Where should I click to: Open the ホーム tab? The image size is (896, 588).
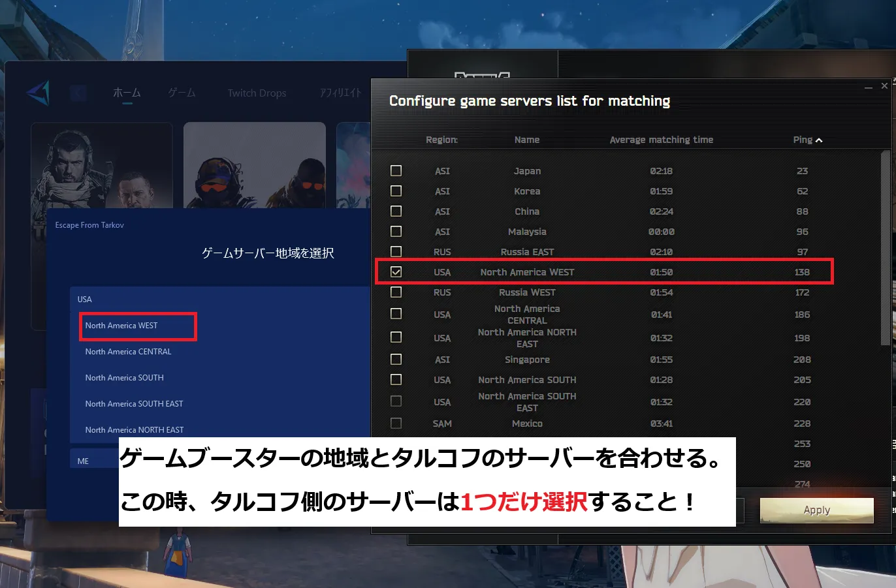[127, 93]
